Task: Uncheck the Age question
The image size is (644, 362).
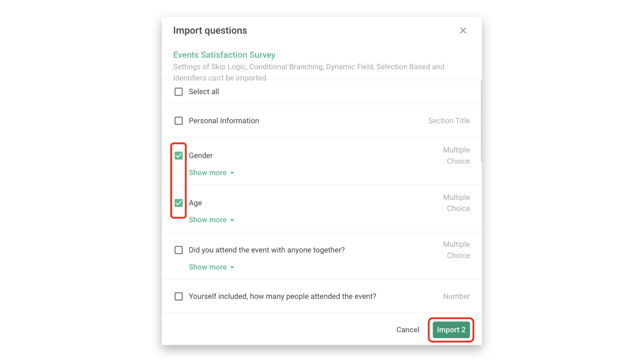Action: click(178, 202)
